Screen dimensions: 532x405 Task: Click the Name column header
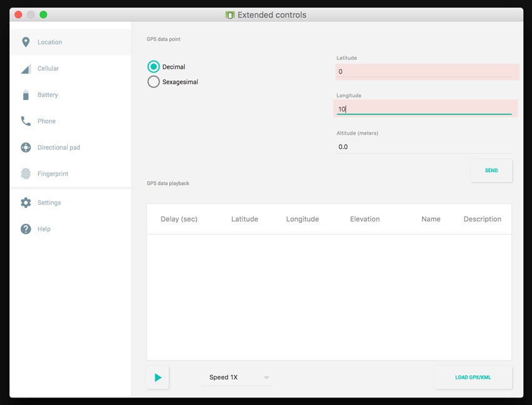(x=431, y=219)
